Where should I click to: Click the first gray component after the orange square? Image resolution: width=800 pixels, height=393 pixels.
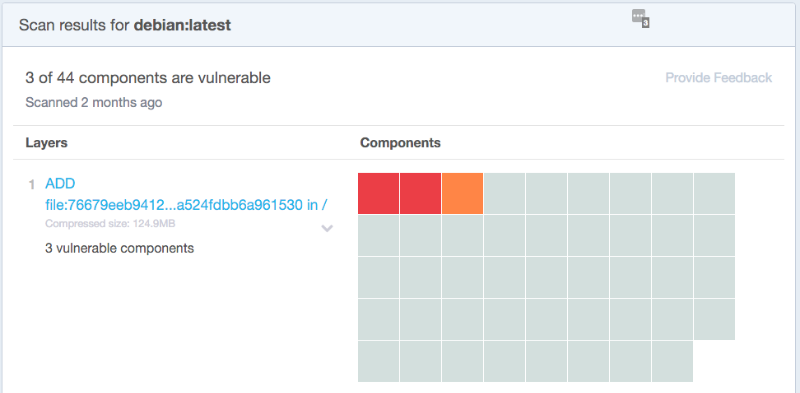[505, 193]
